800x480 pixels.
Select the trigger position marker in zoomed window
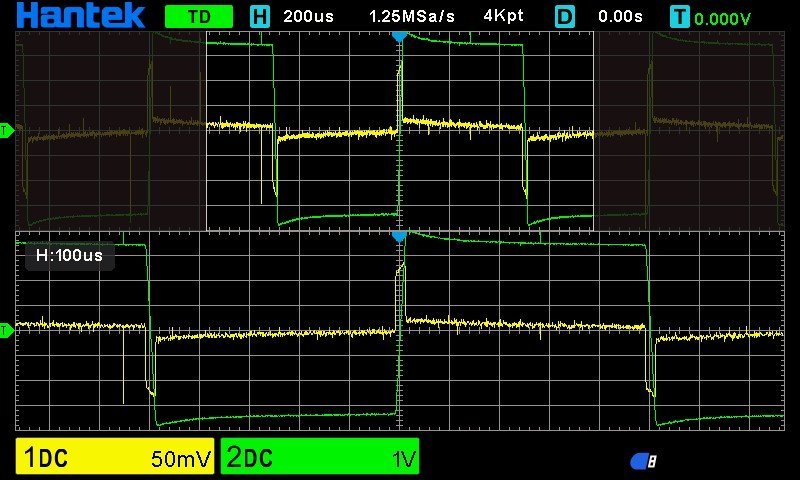click(x=399, y=237)
